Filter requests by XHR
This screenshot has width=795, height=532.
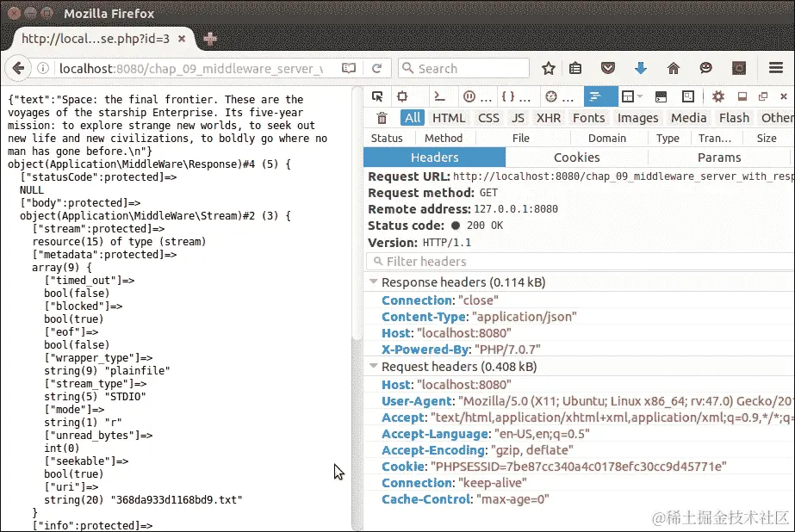click(x=549, y=118)
